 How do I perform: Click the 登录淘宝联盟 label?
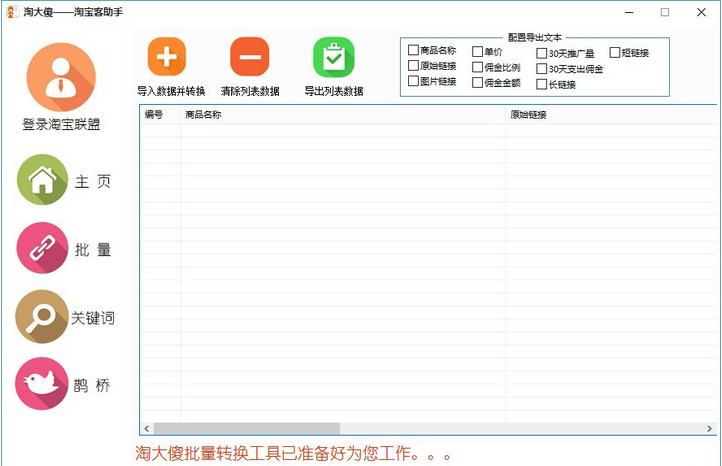(61, 124)
